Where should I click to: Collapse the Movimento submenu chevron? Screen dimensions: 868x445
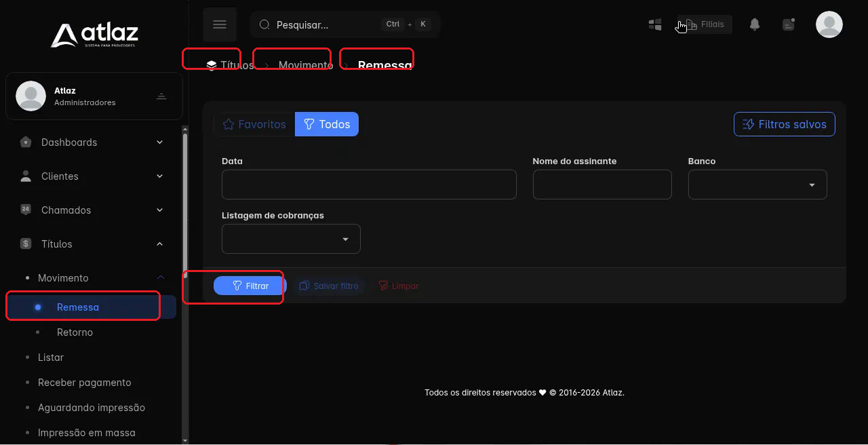(x=161, y=277)
